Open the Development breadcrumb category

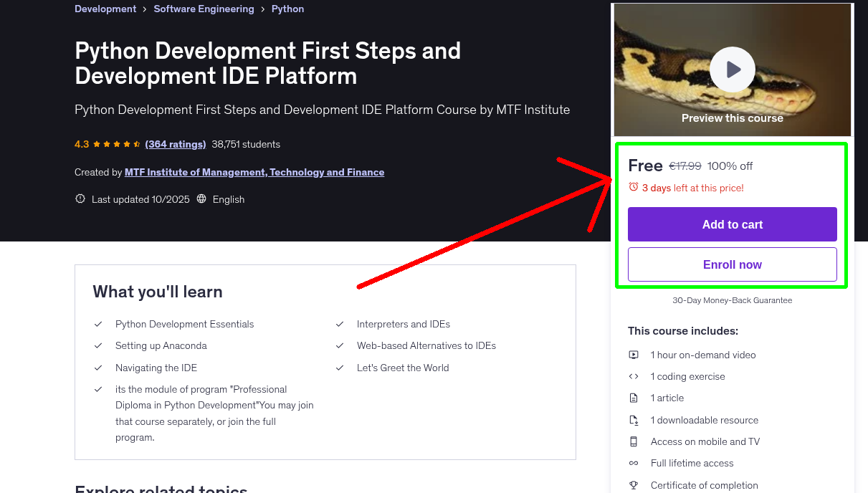[x=105, y=8]
